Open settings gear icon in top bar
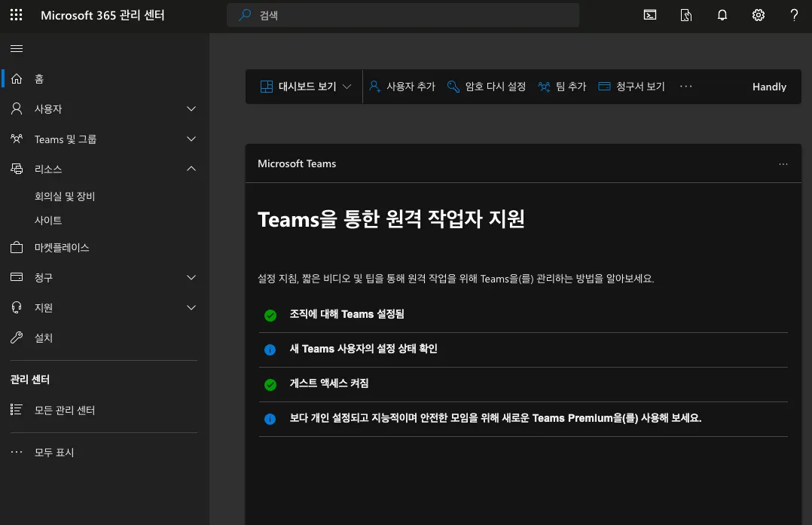Screen dimensions: 812x525 click(x=758, y=15)
